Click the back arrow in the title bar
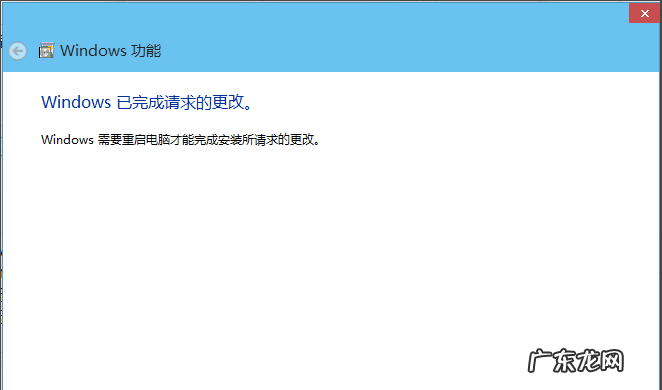662x390 pixels. click(x=18, y=51)
